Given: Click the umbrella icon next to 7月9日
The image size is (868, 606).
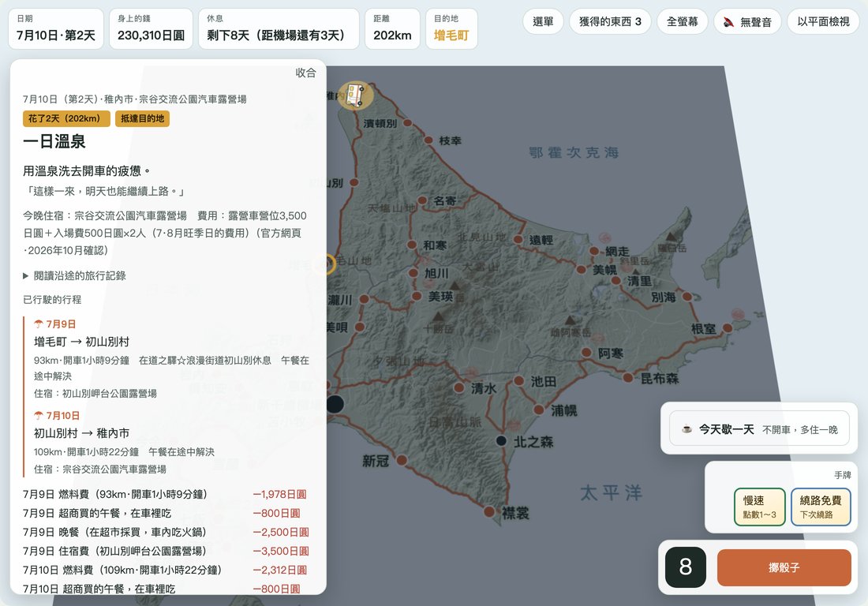Looking at the screenshot, I should click(x=38, y=324).
